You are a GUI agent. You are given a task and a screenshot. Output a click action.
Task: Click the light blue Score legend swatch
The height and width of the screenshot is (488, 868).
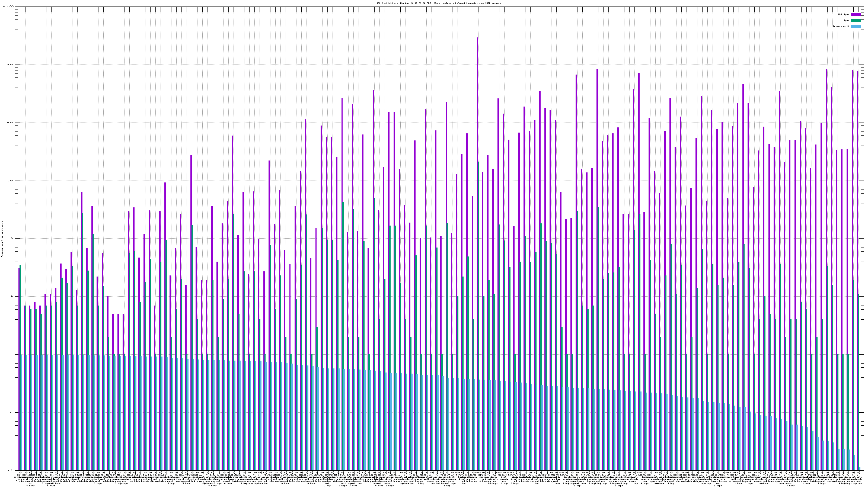(856, 26)
